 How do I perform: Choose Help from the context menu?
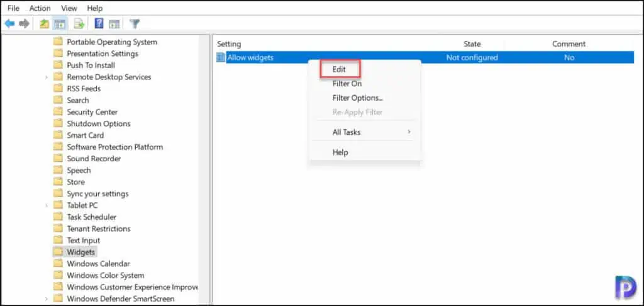point(340,152)
